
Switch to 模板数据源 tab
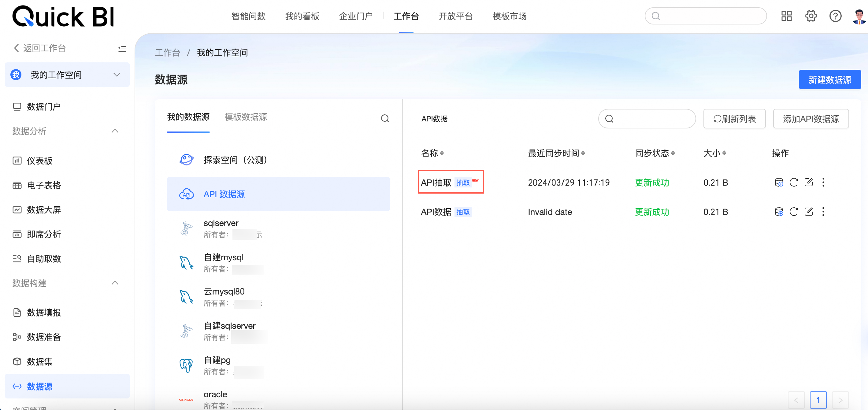(246, 117)
